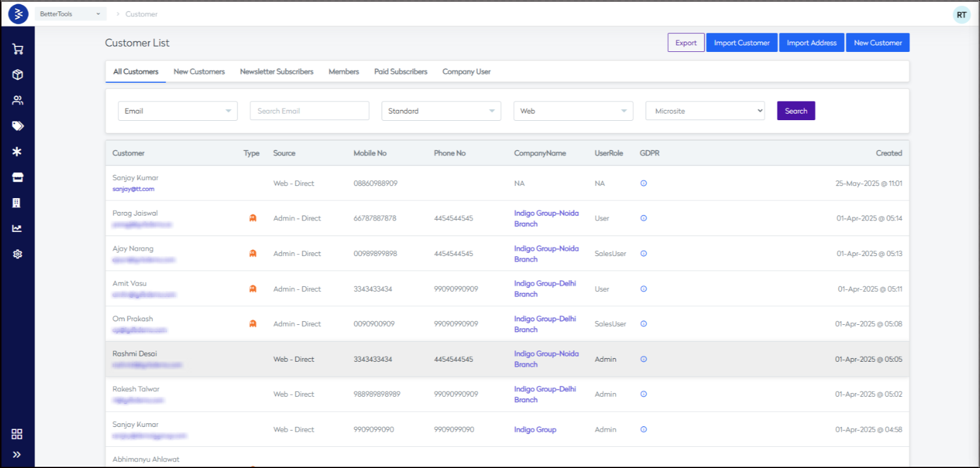Click GDPR info icon for Sanjay Kumar
Viewport: 980px width, 468px height.
(x=643, y=184)
